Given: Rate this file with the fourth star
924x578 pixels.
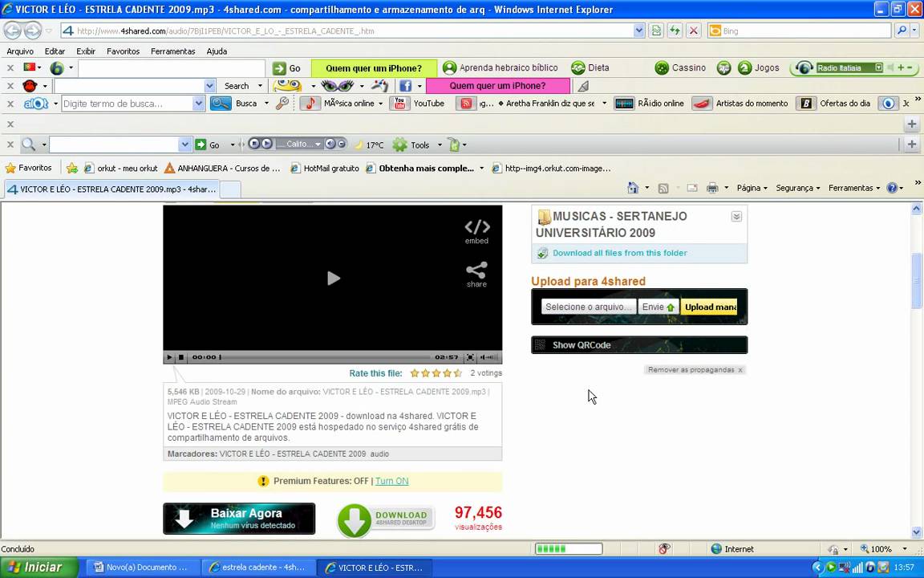Looking at the screenshot, I should (448, 372).
